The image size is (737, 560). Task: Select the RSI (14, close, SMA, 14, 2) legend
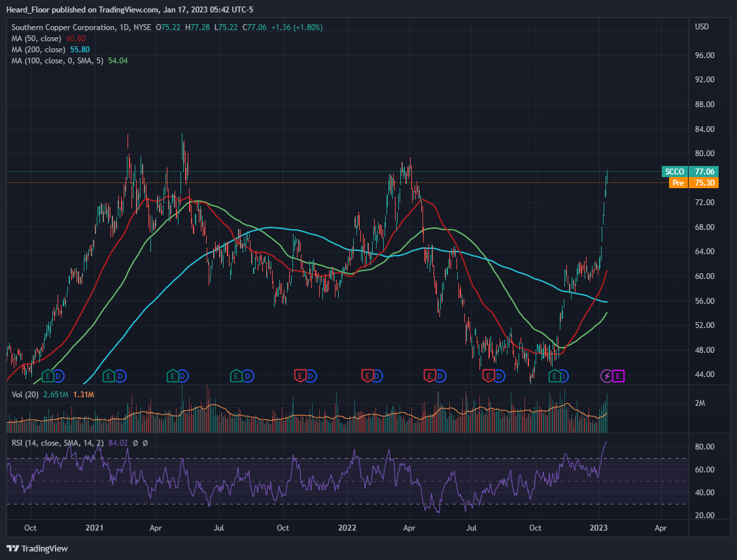tap(58, 443)
